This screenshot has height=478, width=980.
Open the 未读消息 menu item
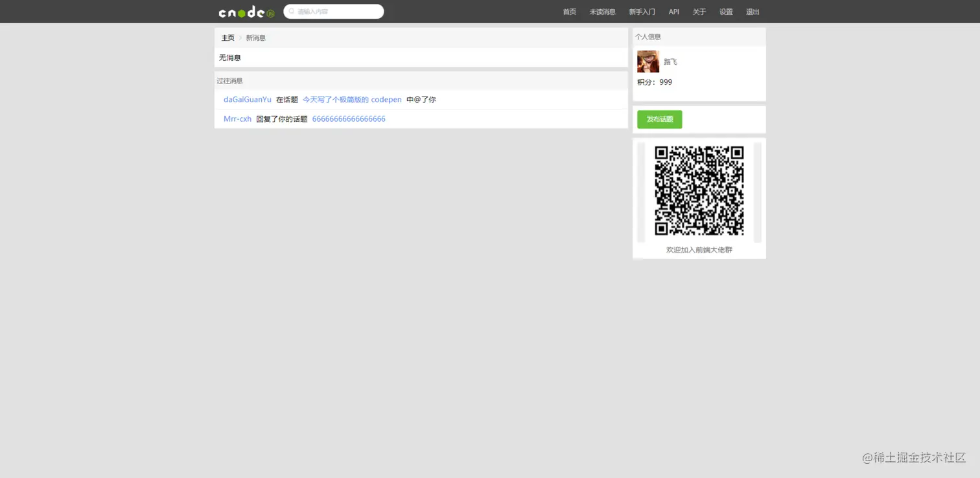pyautogui.click(x=602, y=11)
